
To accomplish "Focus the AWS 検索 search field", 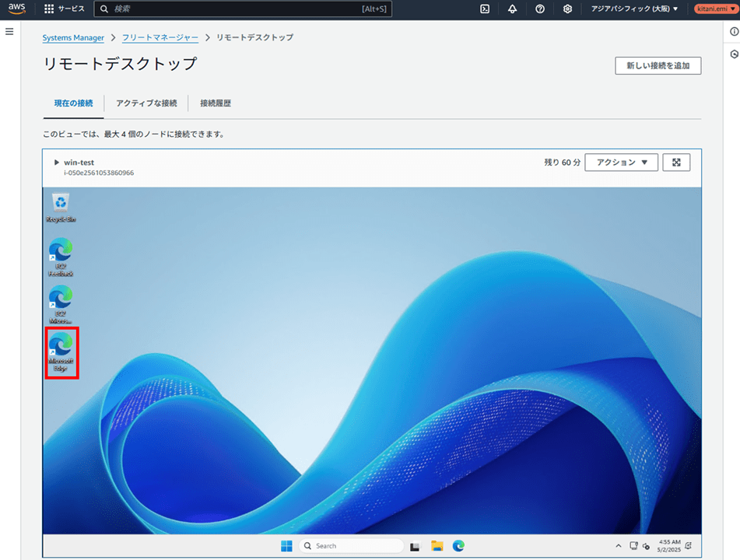I will 243,9.
